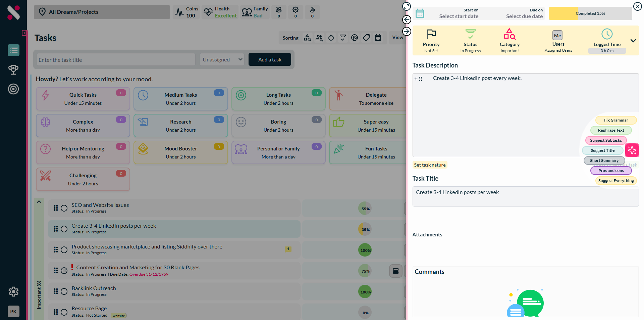Click Set task nature label
The width and height of the screenshot is (644, 320).
tap(430, 165)
